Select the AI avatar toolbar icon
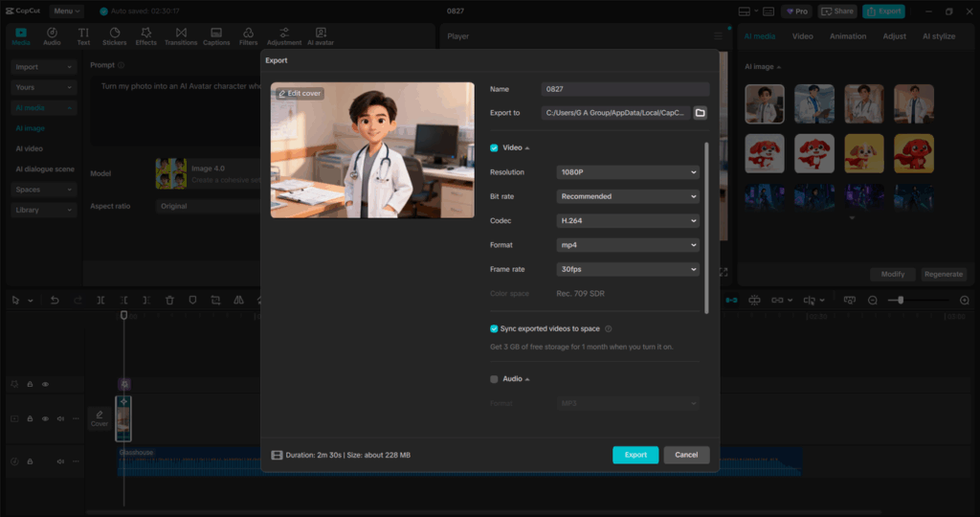Viewport: 980px width, 517px height. (320, 36)
